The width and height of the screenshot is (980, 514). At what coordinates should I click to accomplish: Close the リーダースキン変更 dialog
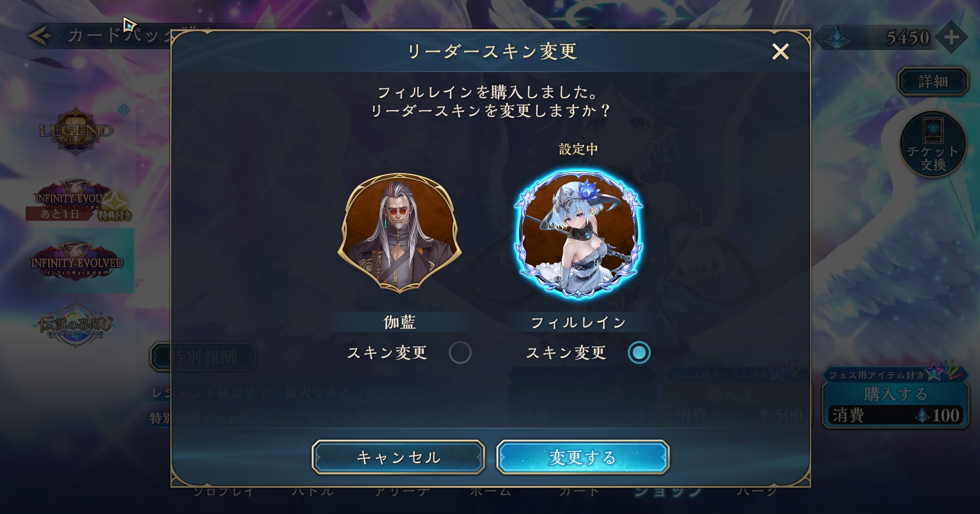[780, 51]
